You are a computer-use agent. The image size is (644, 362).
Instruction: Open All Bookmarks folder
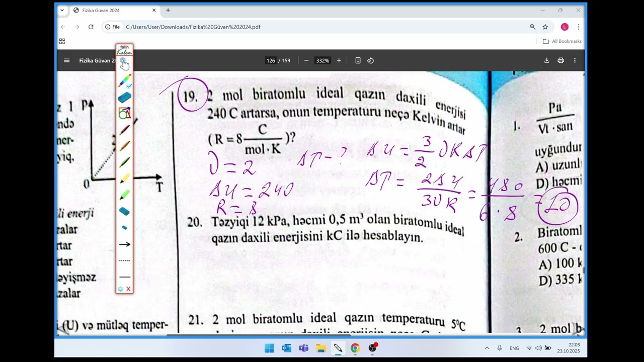click(x=562, y=41)
